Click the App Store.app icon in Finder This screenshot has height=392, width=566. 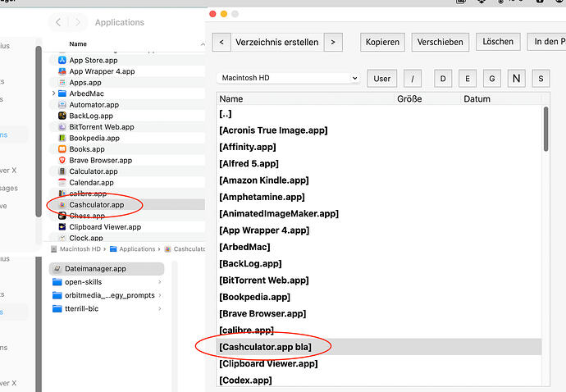pyautogui.click(x=62, y=61)
